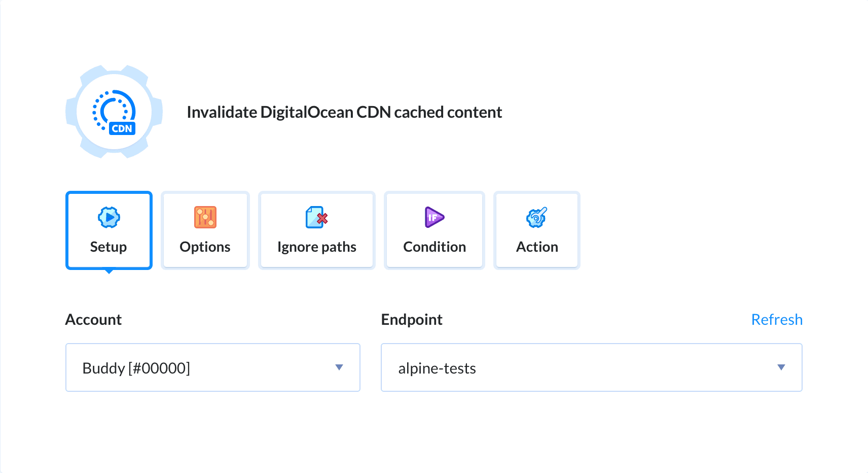Expand the alpine-tests endpoint selector
This screenshot has height=473, width=868.
coord(781,367)
